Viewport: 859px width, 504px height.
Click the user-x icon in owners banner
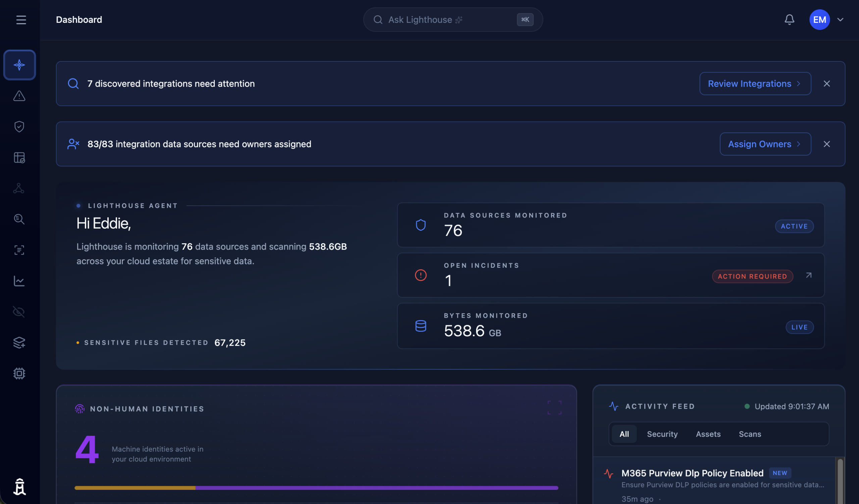(x=73, y=144)
